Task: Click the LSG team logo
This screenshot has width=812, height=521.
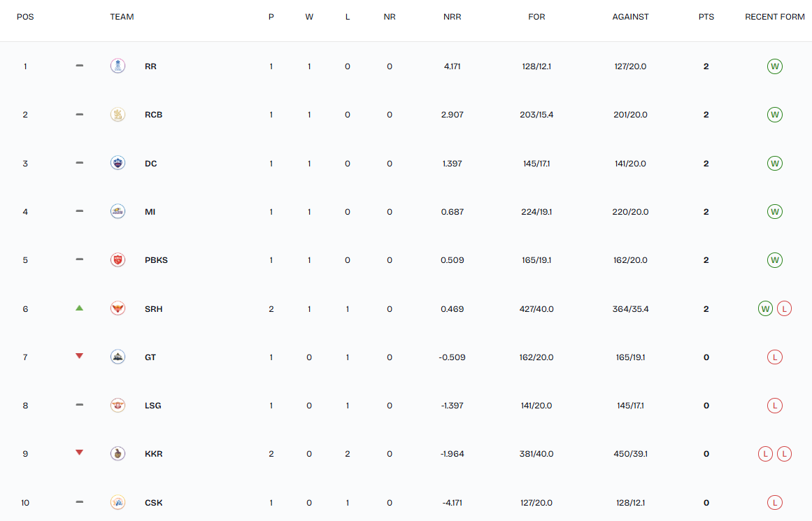Action: click(118, 405)
